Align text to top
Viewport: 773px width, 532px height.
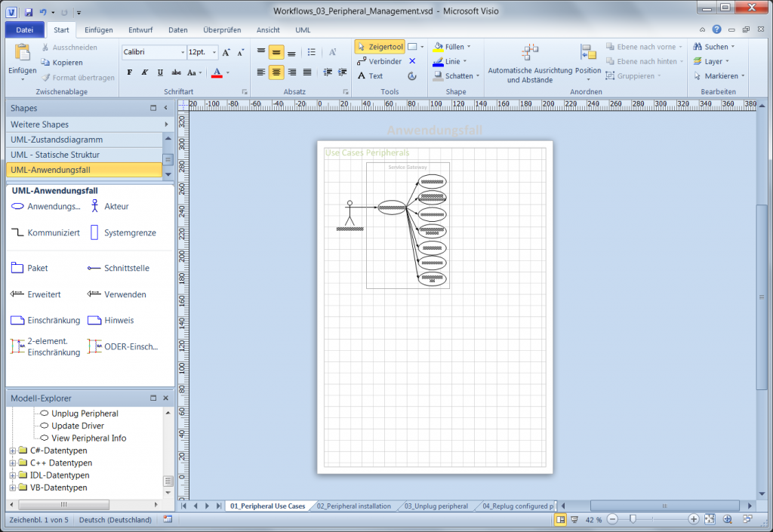click(261, 52)
